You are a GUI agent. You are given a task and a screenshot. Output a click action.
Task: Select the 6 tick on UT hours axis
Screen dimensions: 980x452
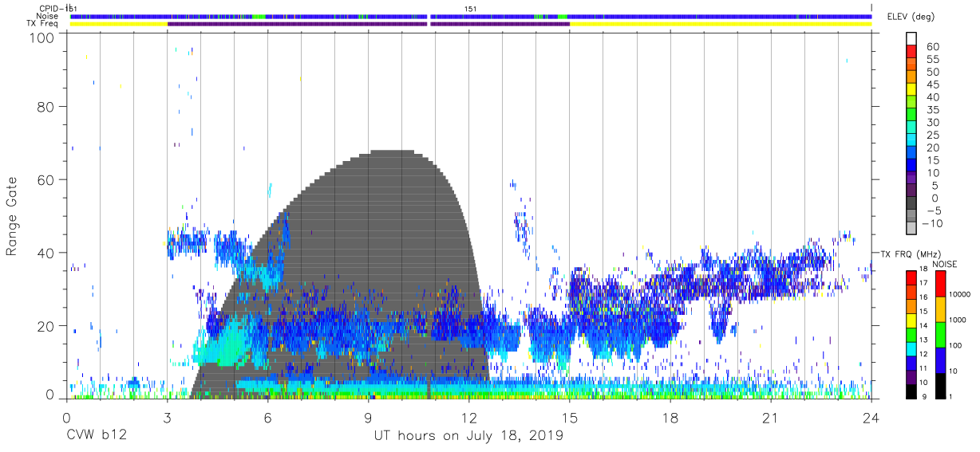(x=267, y=419)
